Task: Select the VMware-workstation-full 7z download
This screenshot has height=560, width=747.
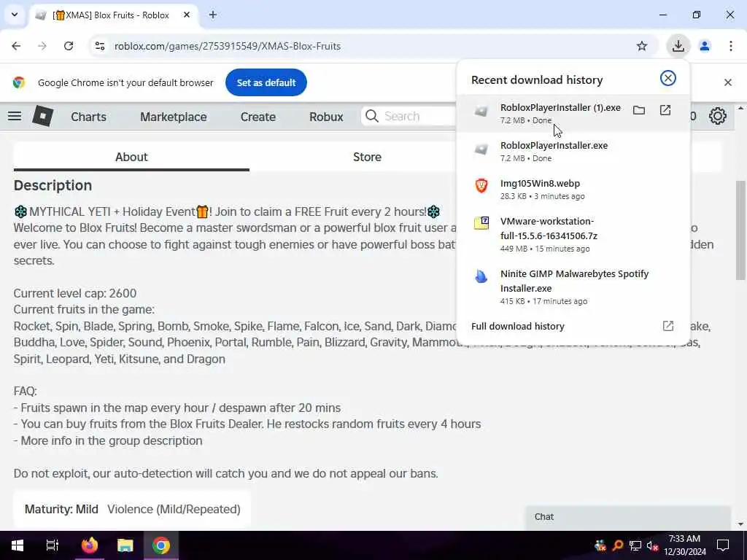Action: 572,234
